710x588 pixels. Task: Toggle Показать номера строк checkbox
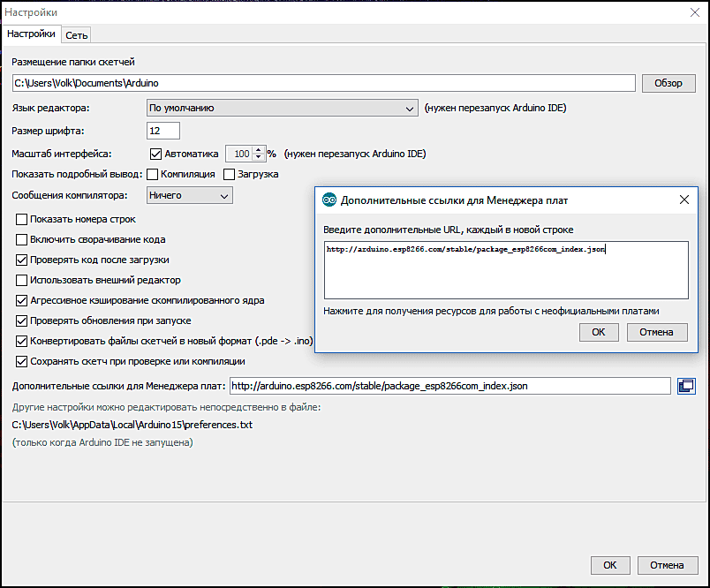click(x=22, y=219)
